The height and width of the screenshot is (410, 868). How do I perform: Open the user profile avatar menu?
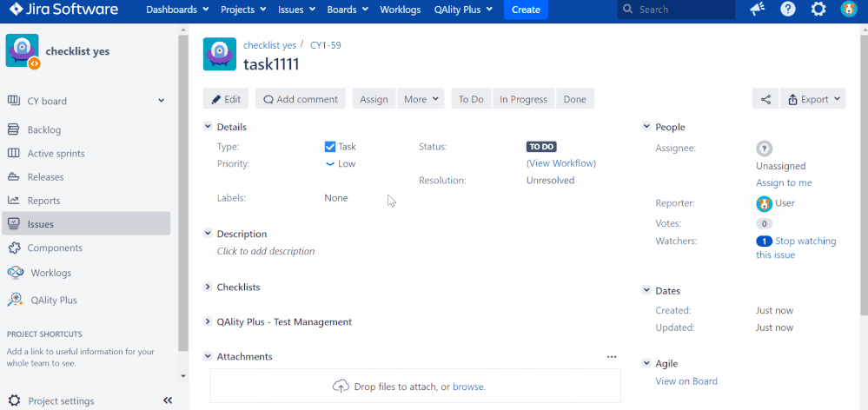(849, 10)
